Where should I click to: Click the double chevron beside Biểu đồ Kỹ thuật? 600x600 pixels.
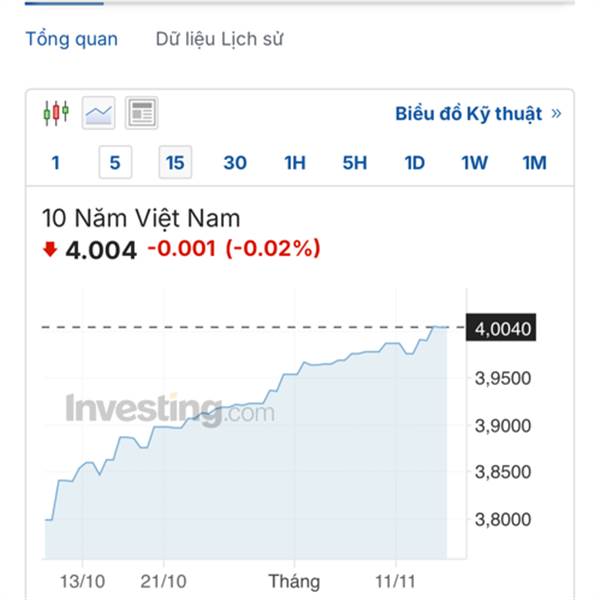[x=556, y=114]
